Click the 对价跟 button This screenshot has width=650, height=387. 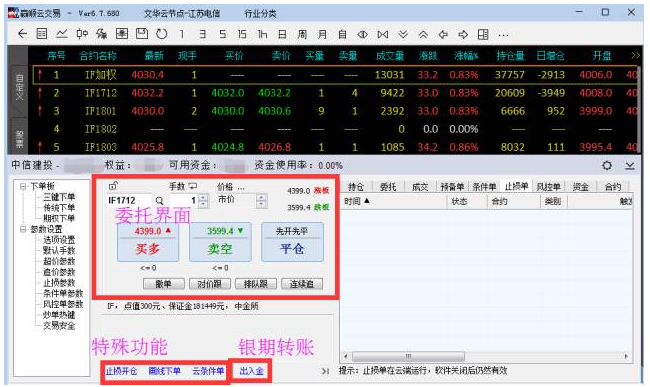[x=209, y=284]
